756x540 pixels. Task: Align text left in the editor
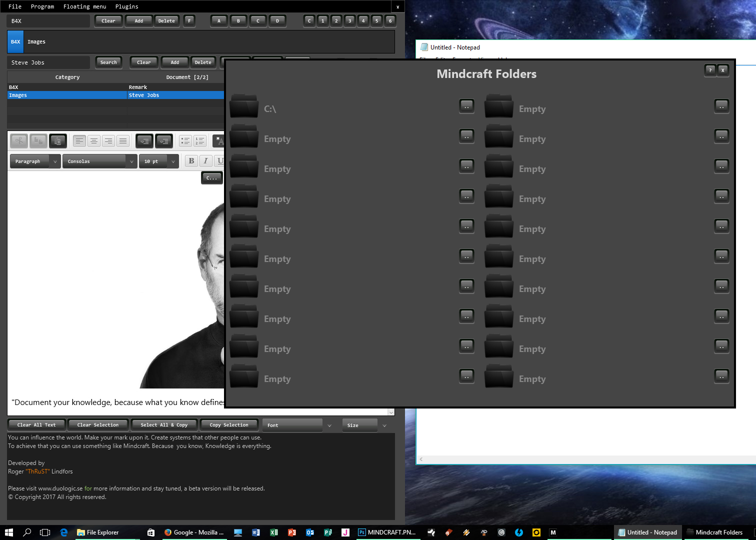point(79,141)
